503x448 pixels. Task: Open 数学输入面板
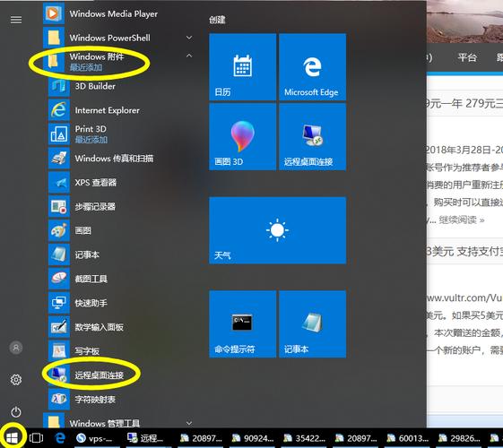point(122,327)
